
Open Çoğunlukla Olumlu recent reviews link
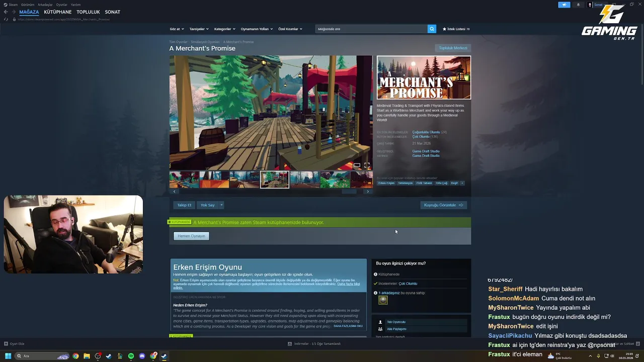point(426,132)
